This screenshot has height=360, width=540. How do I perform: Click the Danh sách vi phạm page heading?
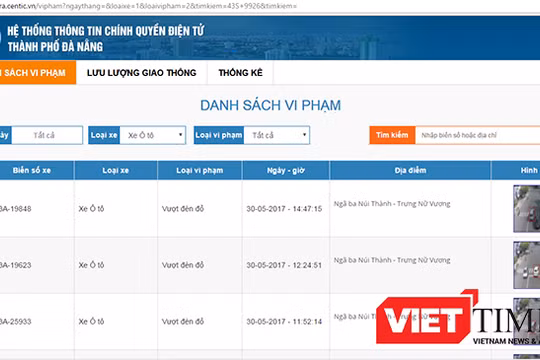tap(270, 105)
